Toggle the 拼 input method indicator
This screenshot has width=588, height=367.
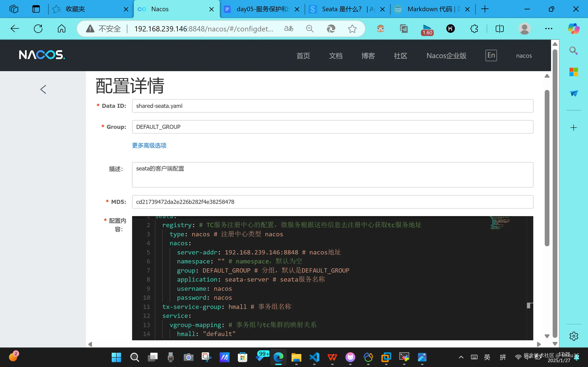[x=503, y=357]
